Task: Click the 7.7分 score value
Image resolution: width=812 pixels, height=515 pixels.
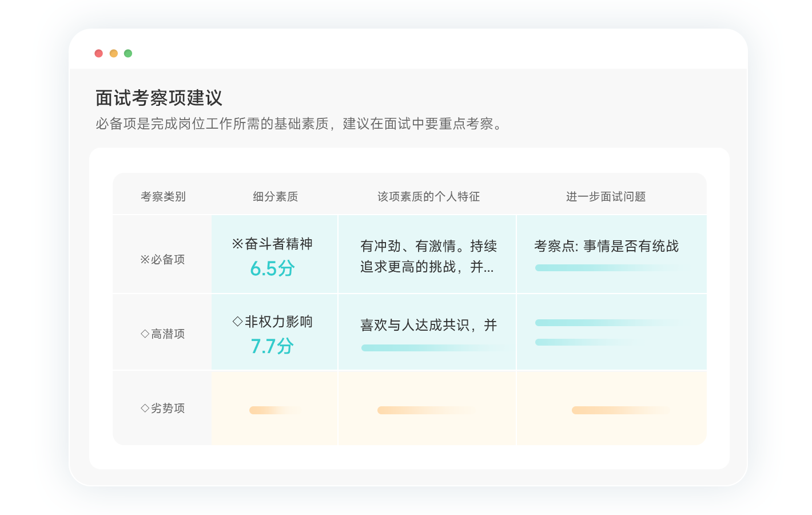Action: point(272,346)
